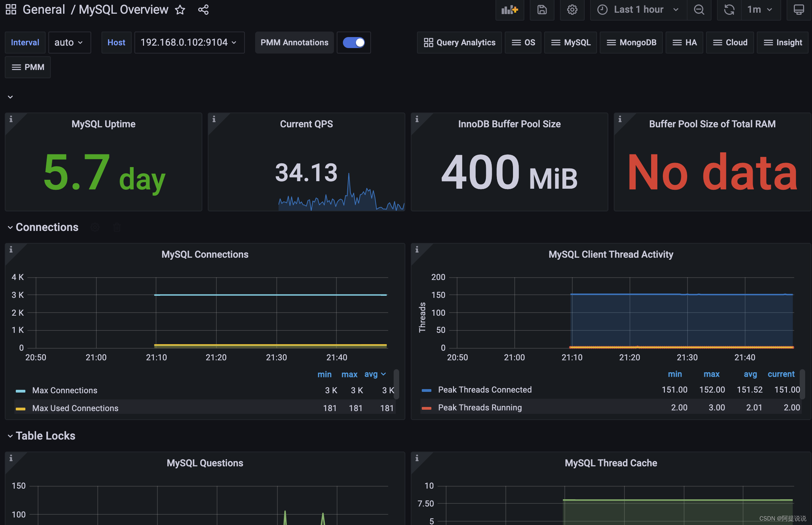Expand the untitled row chevron above the MySQL Uptime panel
Screen dimensions: 812x525
coord(10,97)
